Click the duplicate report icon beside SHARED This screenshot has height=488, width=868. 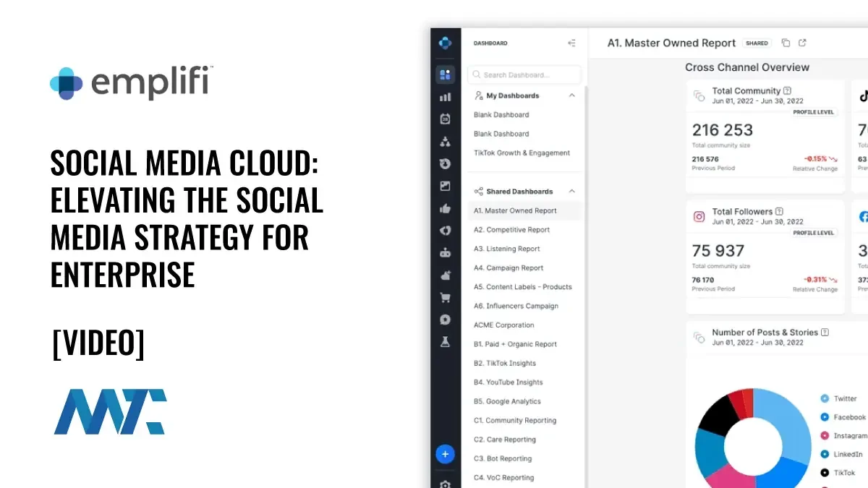point(786,43)
